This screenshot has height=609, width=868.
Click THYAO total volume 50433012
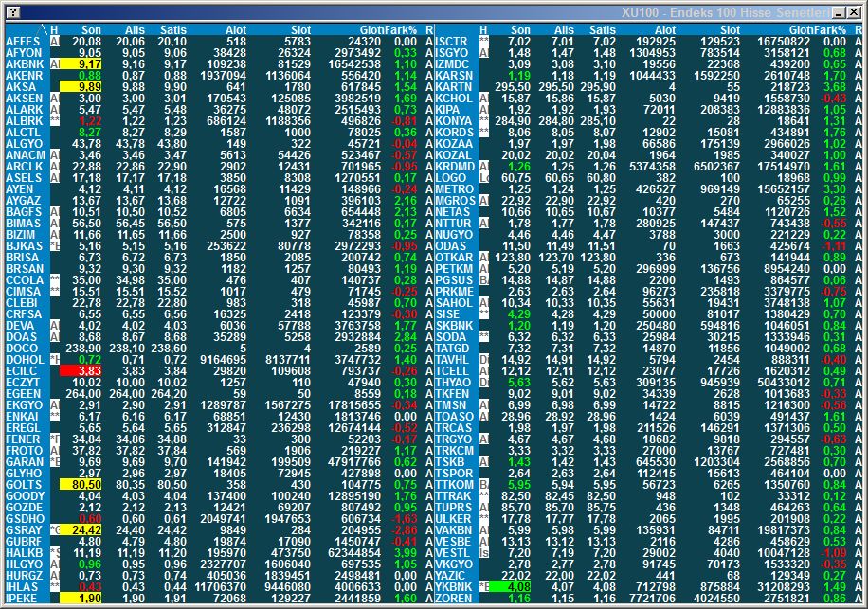785,383
